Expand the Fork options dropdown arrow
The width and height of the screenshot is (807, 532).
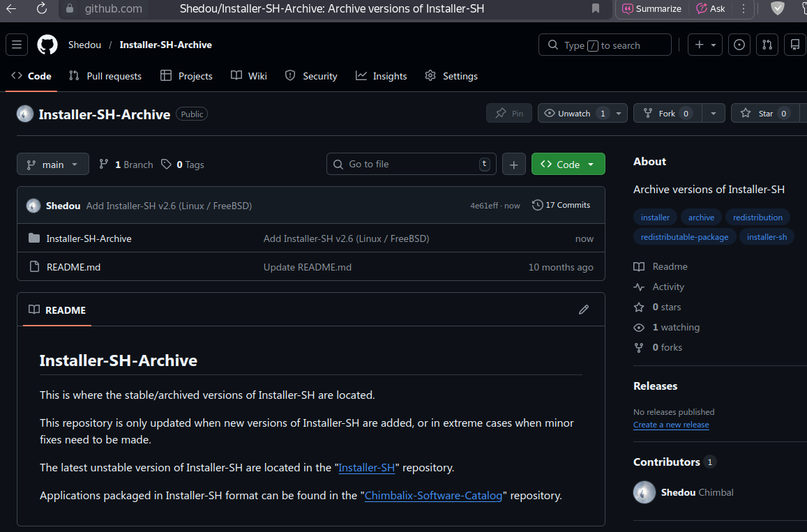tap(714, 113)
